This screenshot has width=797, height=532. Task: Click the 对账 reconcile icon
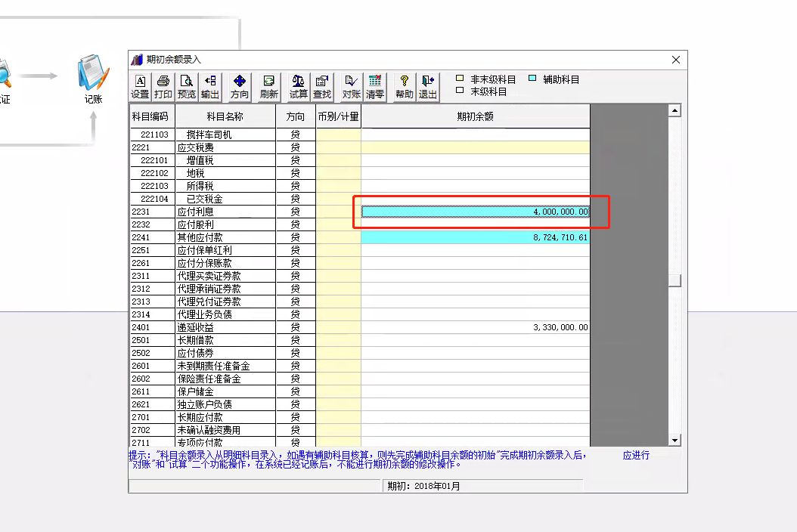point(351,87)
